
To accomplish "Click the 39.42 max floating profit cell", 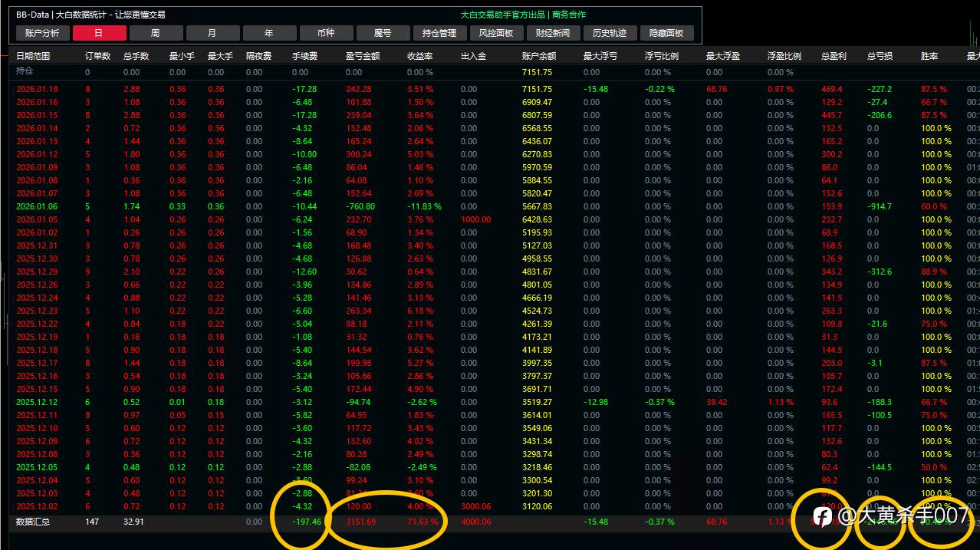I will pos(716,402).
